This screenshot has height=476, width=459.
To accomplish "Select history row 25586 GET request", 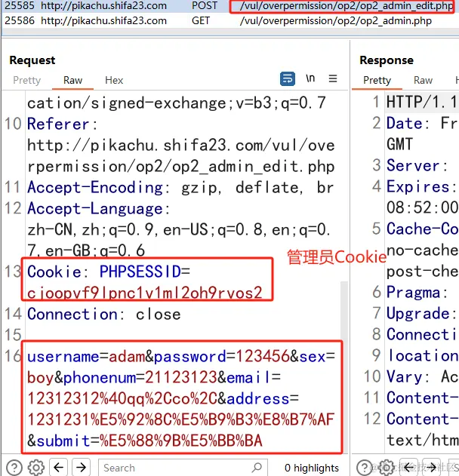I will point(229,20).
